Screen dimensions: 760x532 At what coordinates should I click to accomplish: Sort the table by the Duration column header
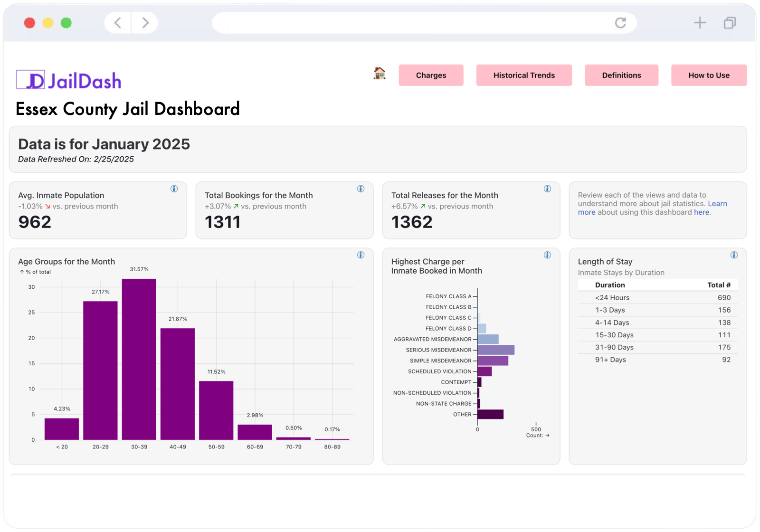click(610, 285)
